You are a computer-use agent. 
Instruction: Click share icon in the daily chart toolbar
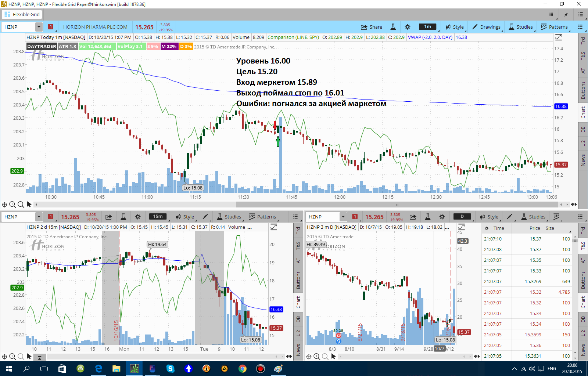tap(413, 217)
